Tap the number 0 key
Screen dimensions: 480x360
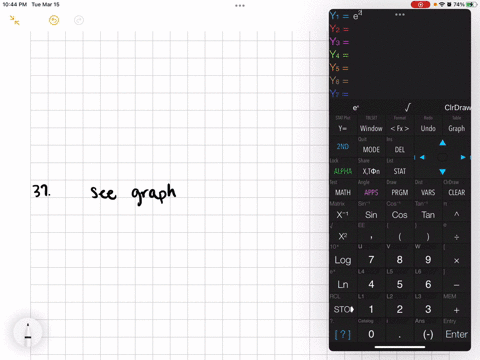(x=371, y=334)
